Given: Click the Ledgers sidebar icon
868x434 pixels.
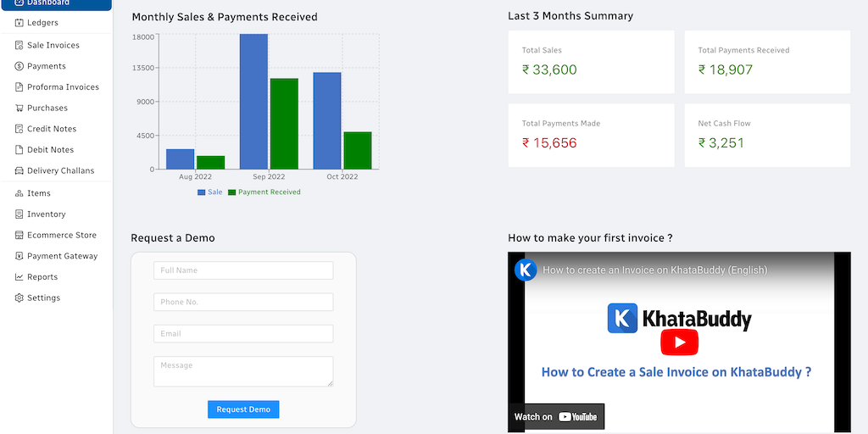Looking at the screenshot, I should (19, 23).
